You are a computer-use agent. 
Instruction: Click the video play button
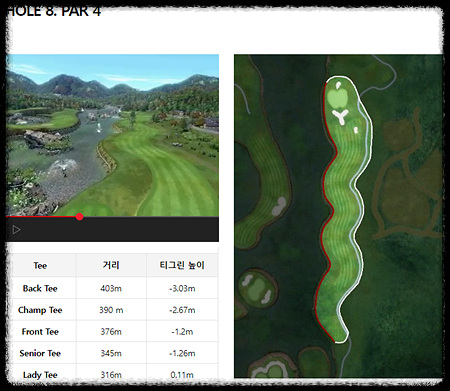point(16,230)
